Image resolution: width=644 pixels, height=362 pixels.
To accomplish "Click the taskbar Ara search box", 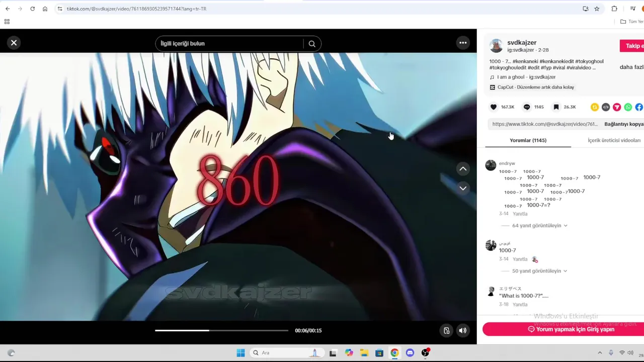I will point(287,352).
